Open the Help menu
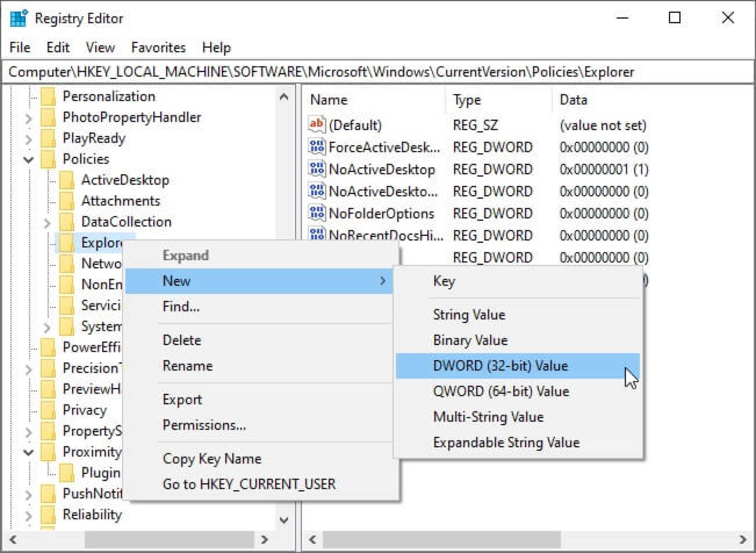 click(216, 48)
